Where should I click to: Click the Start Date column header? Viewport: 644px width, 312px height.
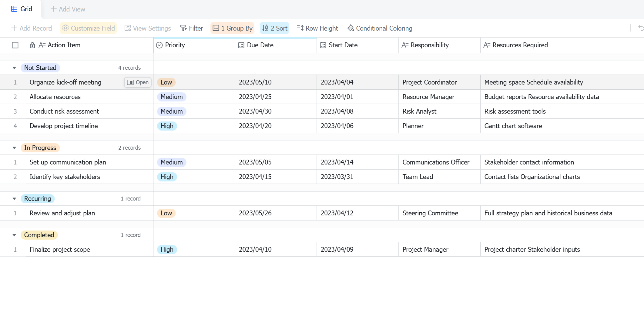[x=358, y=45]
